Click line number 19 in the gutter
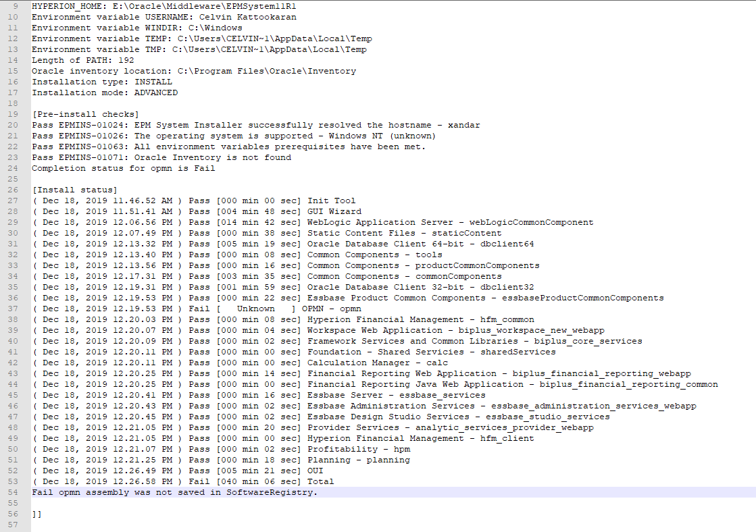Viewport: 756px width, 532px height. click(x=13, y=114)
